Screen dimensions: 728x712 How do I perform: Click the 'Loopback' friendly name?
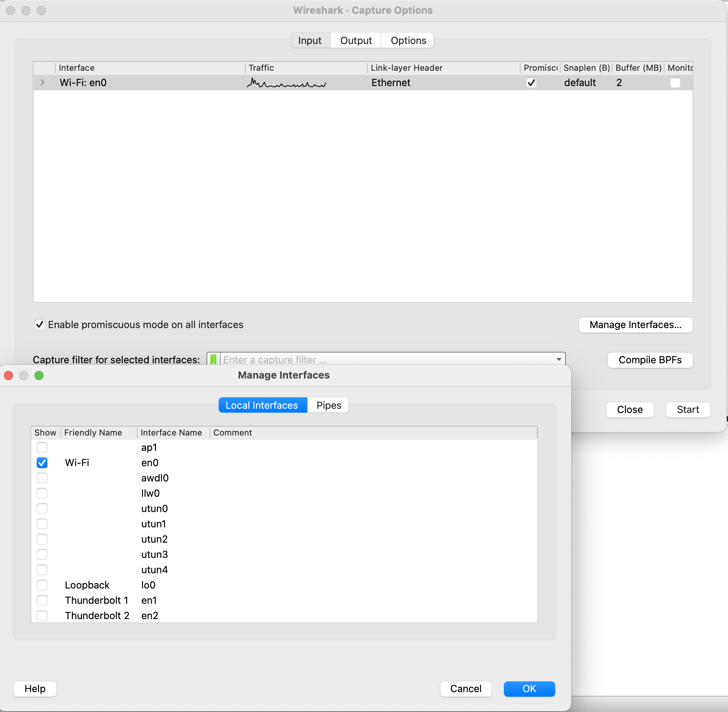tap(87, 585)
